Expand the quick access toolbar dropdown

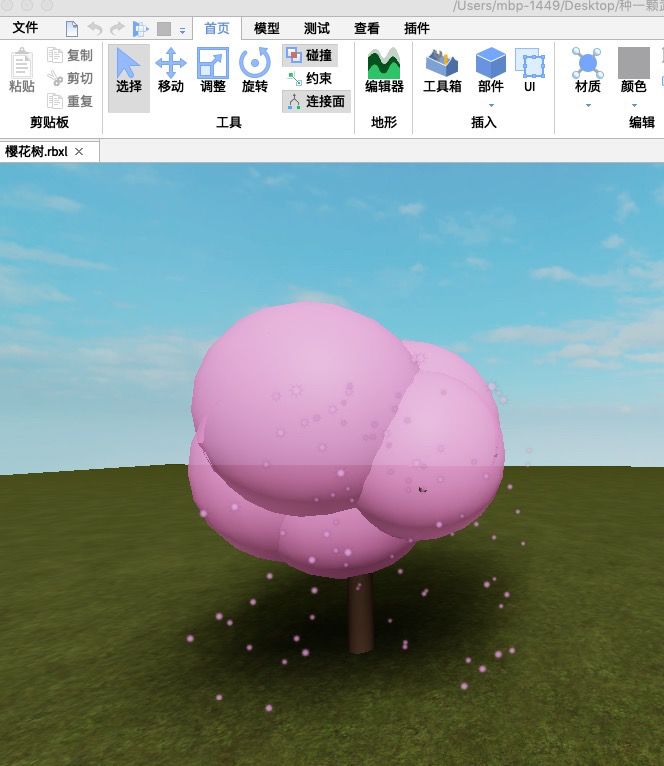(x=182, y=30)
